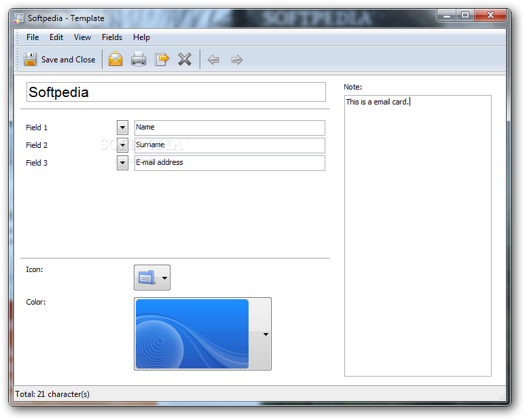525x420 pixels.
Task: Open the View menu
Action: (x=82, y=37)
